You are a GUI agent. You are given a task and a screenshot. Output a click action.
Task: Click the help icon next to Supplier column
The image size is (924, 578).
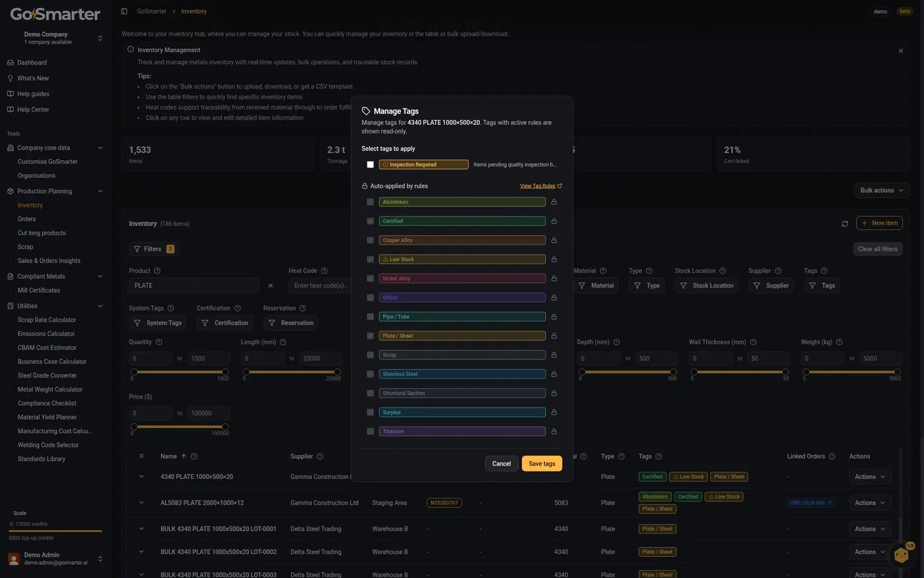click(x=320, y=456)
